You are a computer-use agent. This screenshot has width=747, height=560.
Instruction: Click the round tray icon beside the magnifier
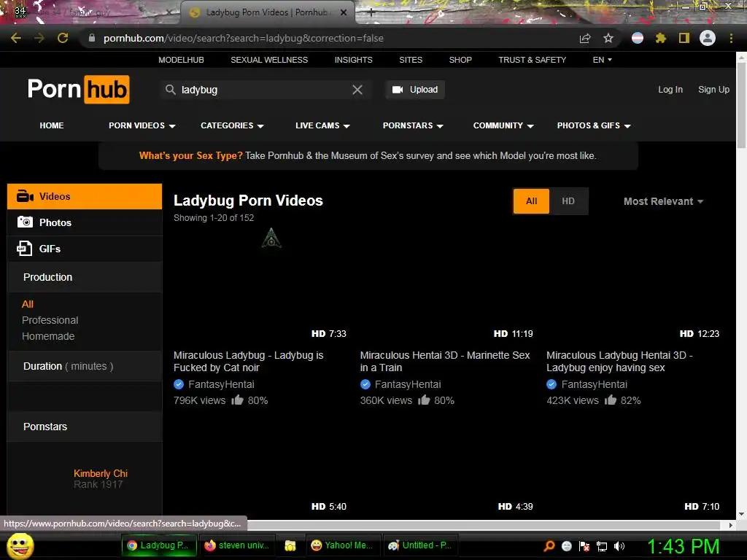566,545
